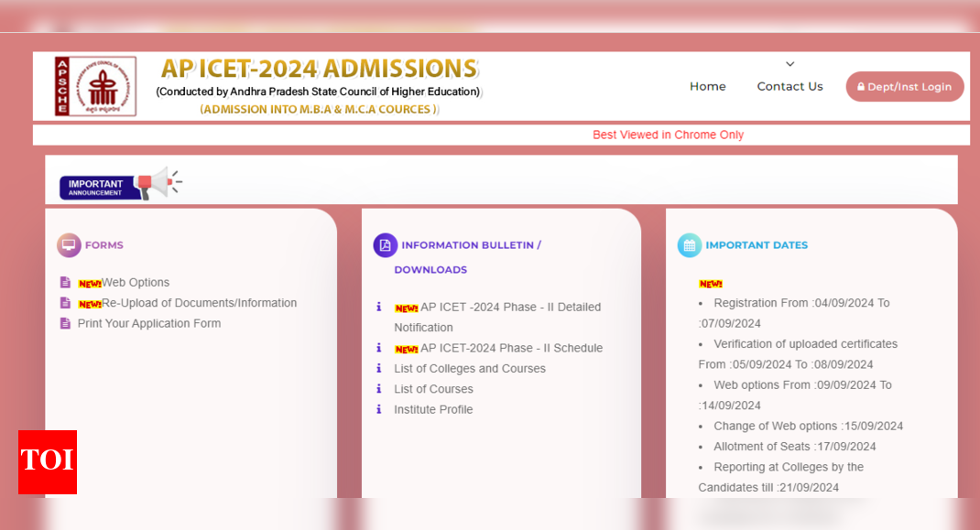Viewport: 980px width, 530px height.
Task: Click the Forms monitor icon
Action: point(69,244)
